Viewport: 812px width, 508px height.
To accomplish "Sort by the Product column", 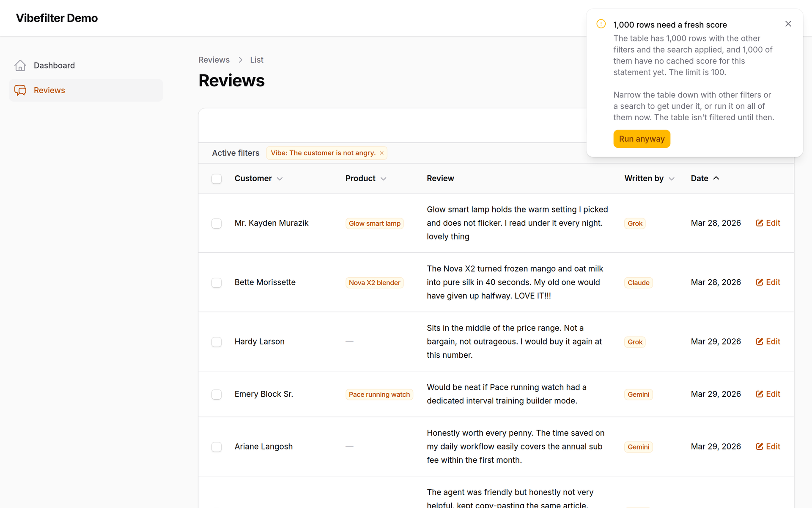I will pyautogui.click(x=366, y=179).
